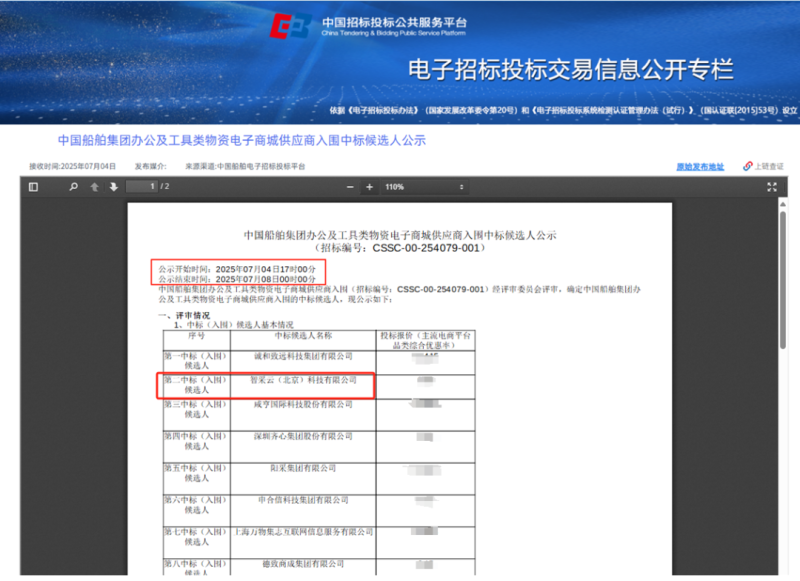Image resolution: width=800 pixels, height=581 pixels.
Task: Go to previous PDF page
Action: click(x=94, y=187)
